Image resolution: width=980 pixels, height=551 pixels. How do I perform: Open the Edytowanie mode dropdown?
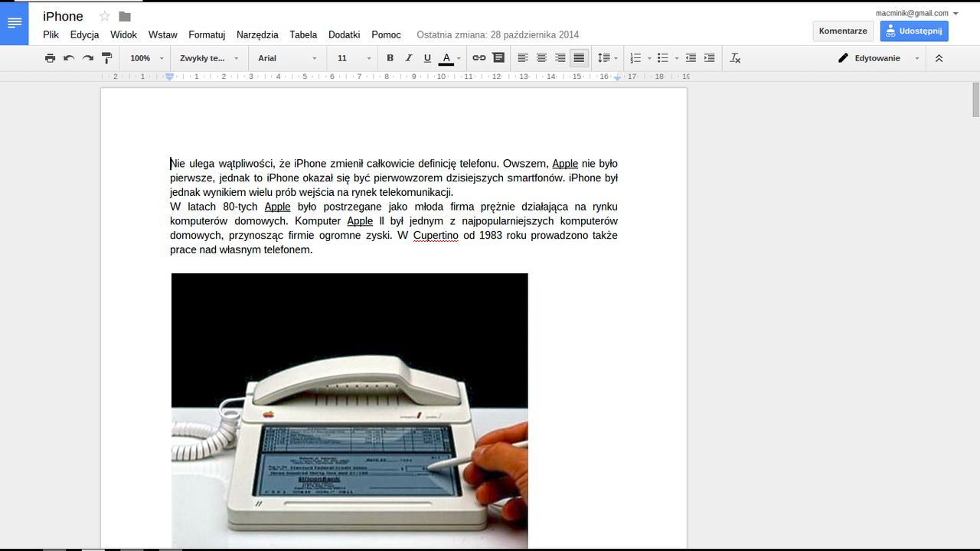point(878,58)
